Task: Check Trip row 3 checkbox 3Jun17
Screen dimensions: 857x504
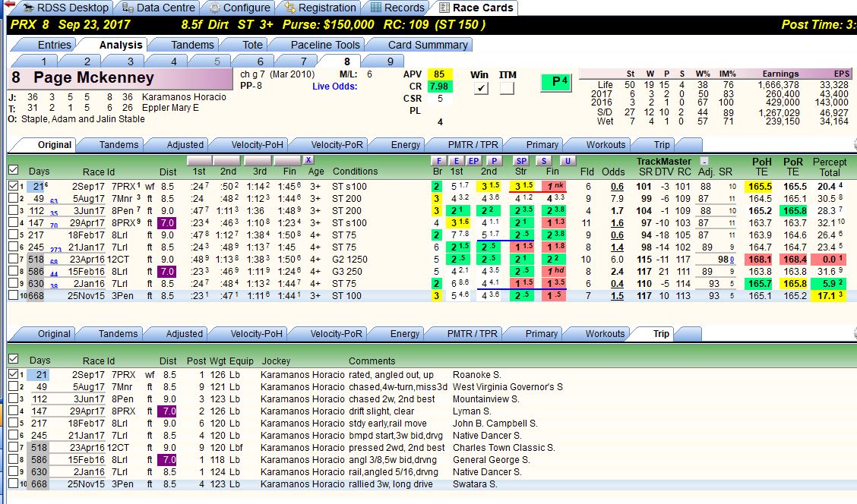Action: 14,398
